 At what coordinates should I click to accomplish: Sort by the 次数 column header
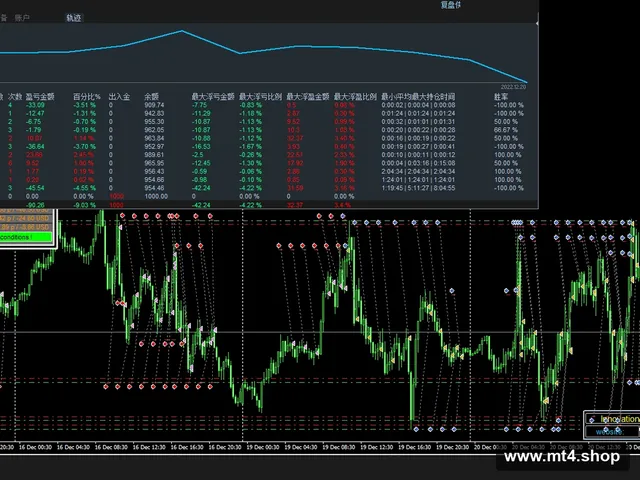[15, 97]
